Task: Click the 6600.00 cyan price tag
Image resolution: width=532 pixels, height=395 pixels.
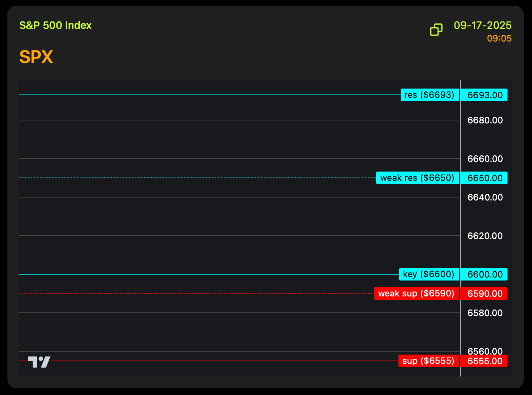Action: click(484, 274)
